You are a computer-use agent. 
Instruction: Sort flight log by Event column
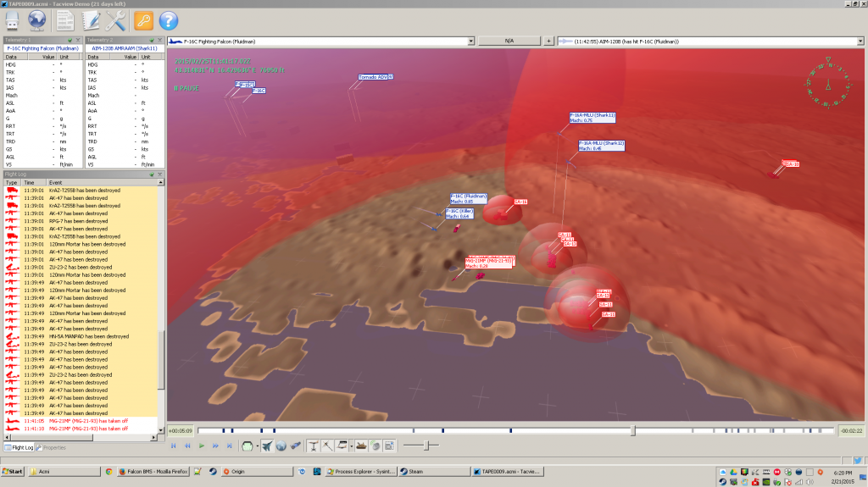point(102,182)
